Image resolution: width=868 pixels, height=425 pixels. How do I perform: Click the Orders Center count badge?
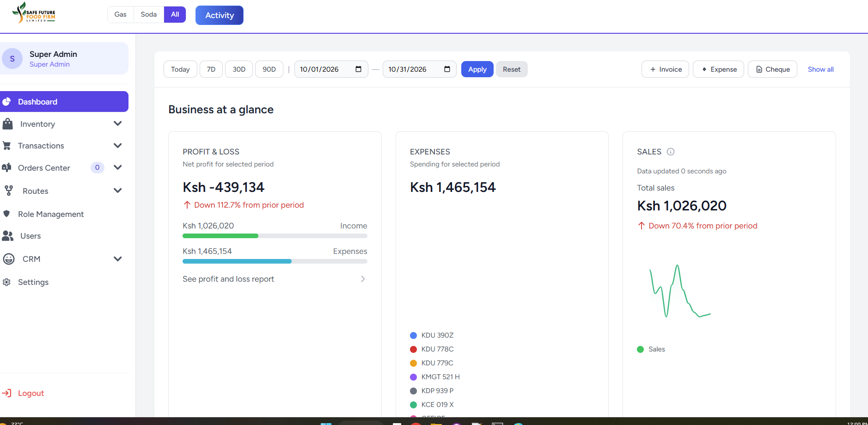[x=97, y=167]
